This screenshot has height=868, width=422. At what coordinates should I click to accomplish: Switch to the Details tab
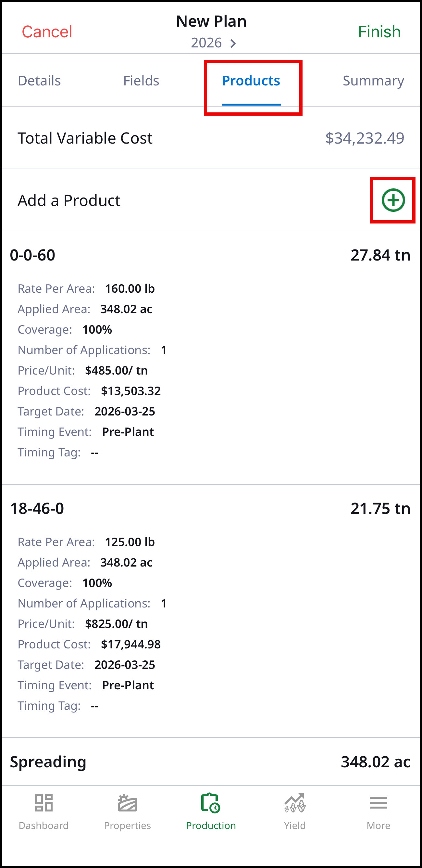[x=39, y=81]
